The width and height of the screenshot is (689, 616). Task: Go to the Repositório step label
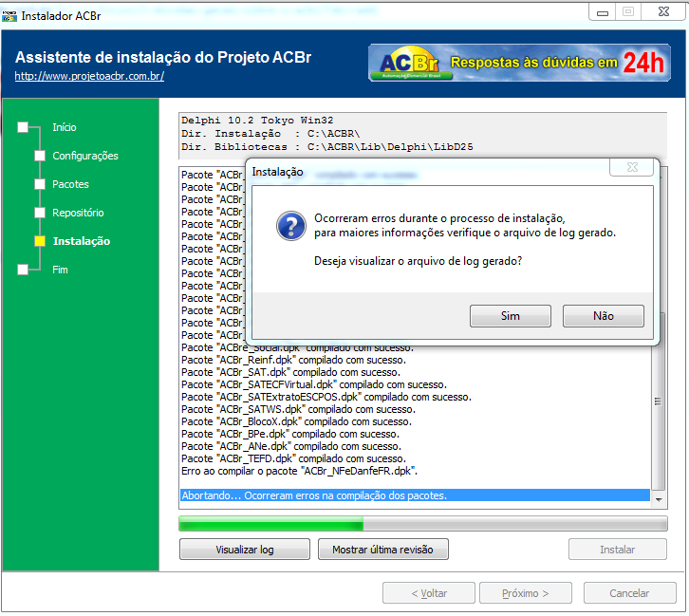[x=78, y=213]
